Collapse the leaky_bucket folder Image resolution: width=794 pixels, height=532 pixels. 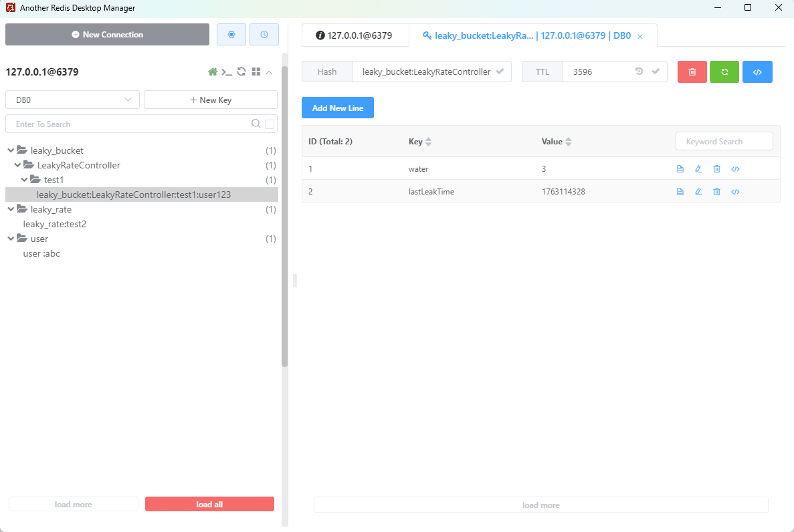click(x=11, y=150)
